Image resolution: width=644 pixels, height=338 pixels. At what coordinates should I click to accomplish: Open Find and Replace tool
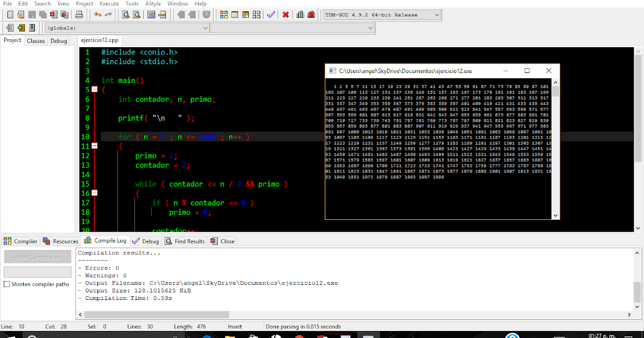(136, 14)
